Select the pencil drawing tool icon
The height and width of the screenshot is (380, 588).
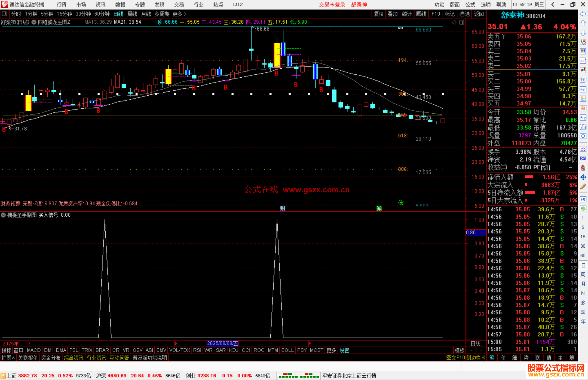[x=583, y=187]
